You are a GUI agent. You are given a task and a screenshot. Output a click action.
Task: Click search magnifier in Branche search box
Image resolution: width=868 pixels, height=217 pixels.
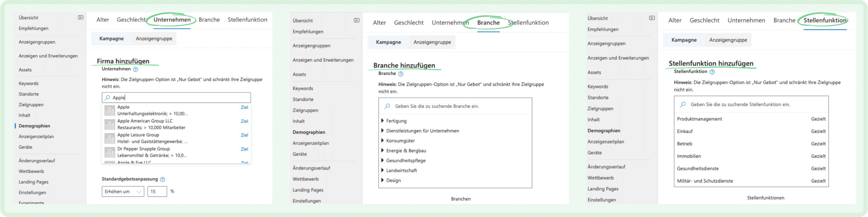(387, 106)
